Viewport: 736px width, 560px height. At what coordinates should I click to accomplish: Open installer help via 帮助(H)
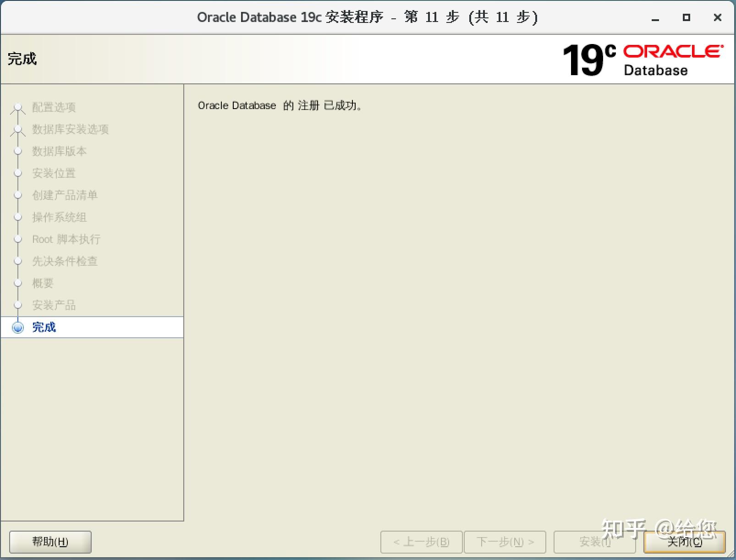[x=49, y=542]
